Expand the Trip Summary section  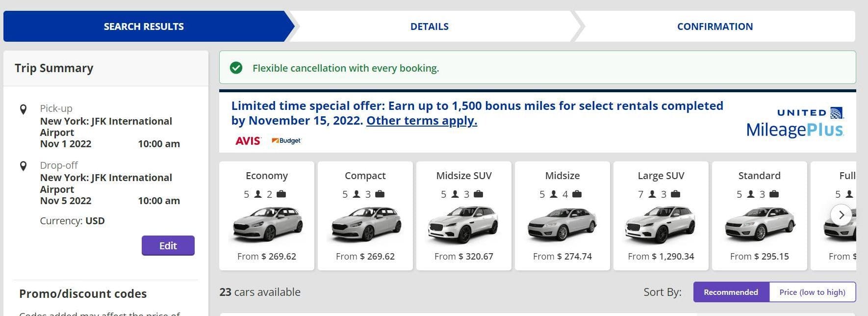[x=54, y=68]
